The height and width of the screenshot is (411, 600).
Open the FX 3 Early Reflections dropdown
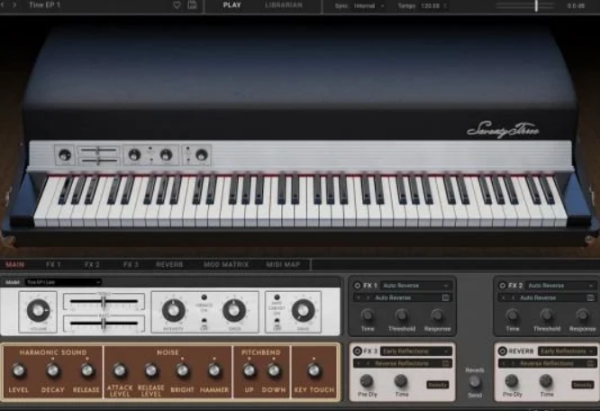pos(414,351)
